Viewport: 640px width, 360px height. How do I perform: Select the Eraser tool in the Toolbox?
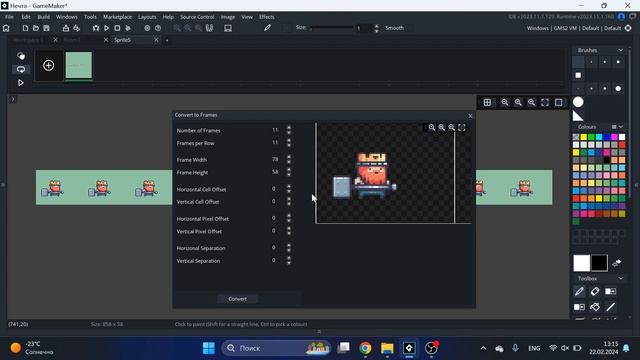[595, 291]
